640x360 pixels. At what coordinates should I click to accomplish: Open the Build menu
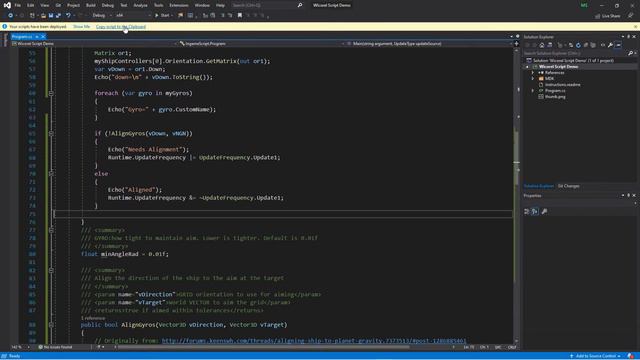pyautogui.click(x=91, y=5)
